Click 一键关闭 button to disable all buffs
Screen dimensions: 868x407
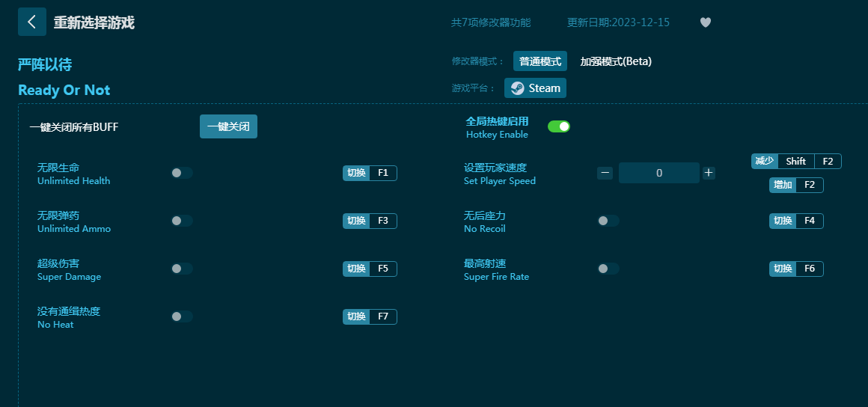229,126
